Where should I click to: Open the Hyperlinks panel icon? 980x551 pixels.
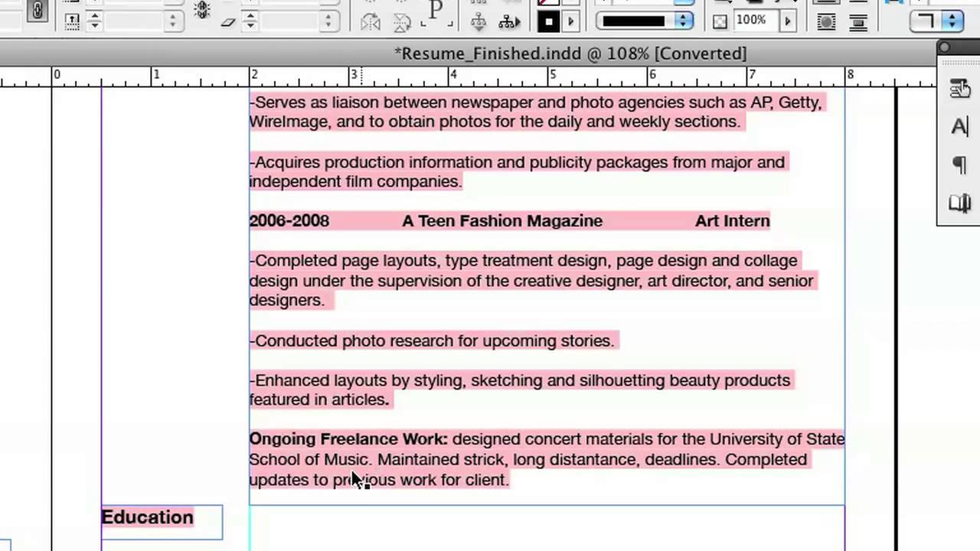pos(959,89)
